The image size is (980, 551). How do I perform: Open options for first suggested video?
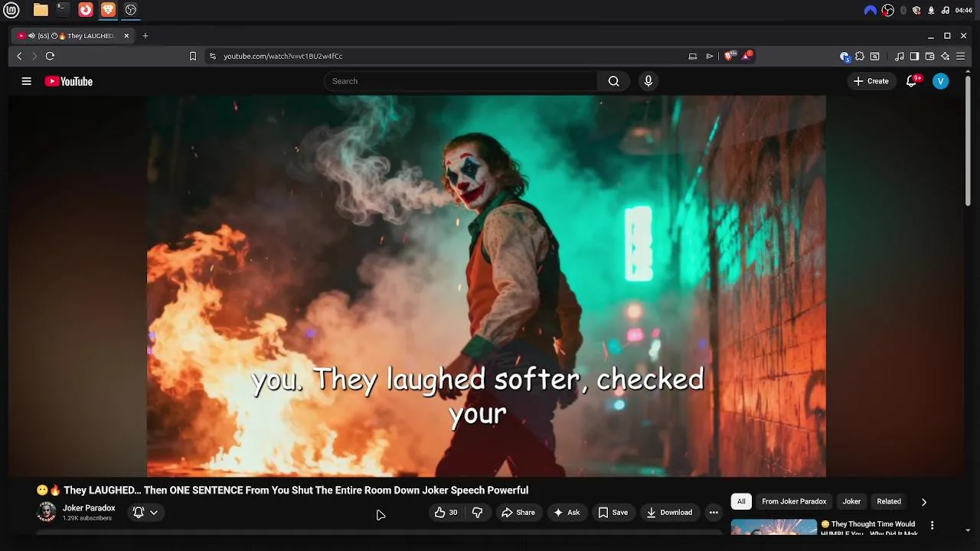[x=932, y=526]
